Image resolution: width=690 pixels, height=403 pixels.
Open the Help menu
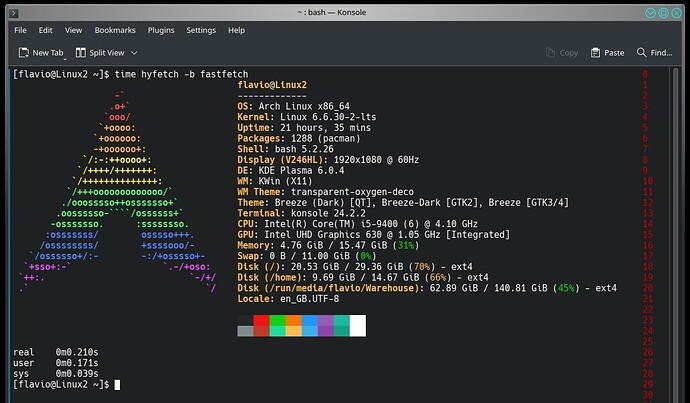pos(236,30)
